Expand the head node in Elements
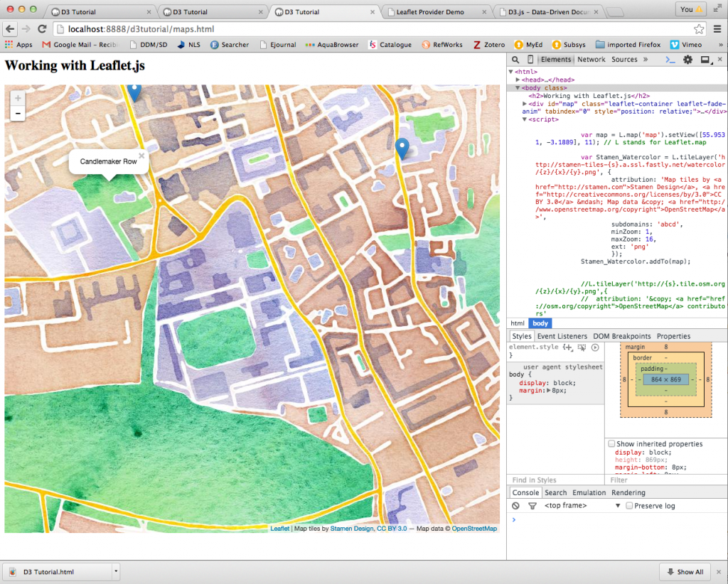Image resolution: width=728 pixels, height=584 pixels. click(x=518, y=80)
